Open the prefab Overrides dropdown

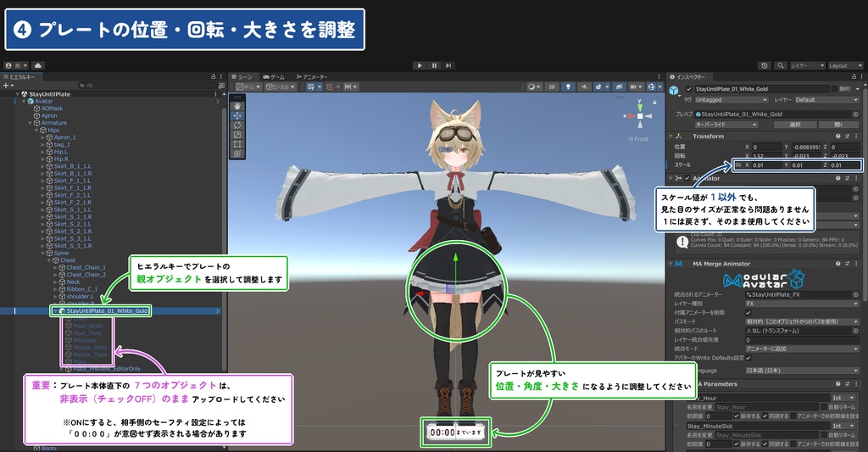(726, 125)
